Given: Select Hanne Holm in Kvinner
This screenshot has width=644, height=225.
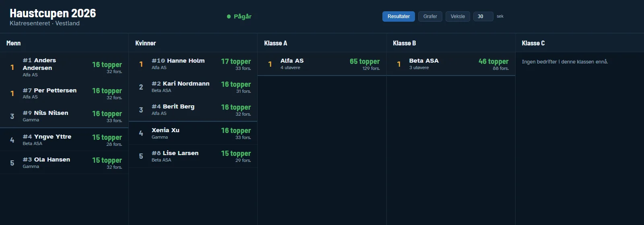Looking at the screenshot, I should click(x=193, y=64).
